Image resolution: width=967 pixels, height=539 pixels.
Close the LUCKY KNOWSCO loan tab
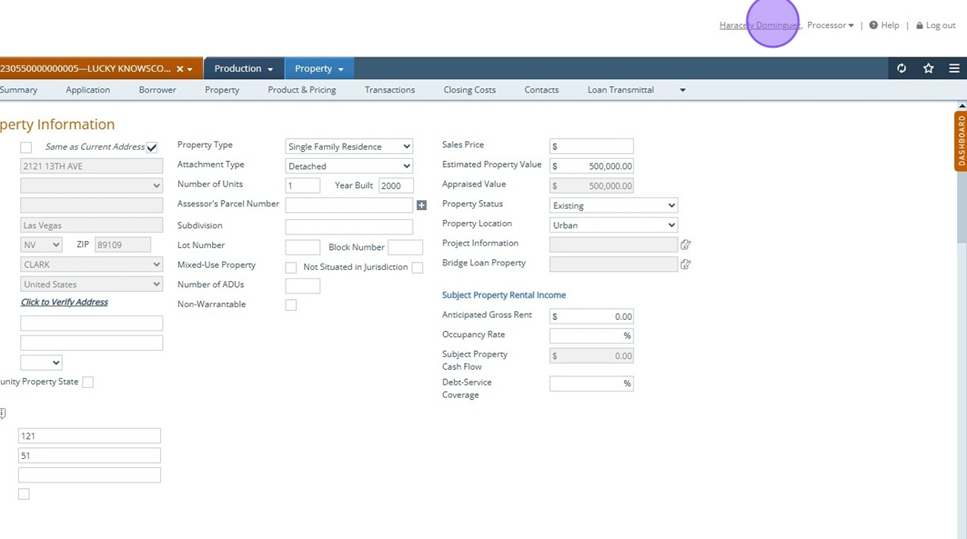pyautogui.click(x=180, y=69)
